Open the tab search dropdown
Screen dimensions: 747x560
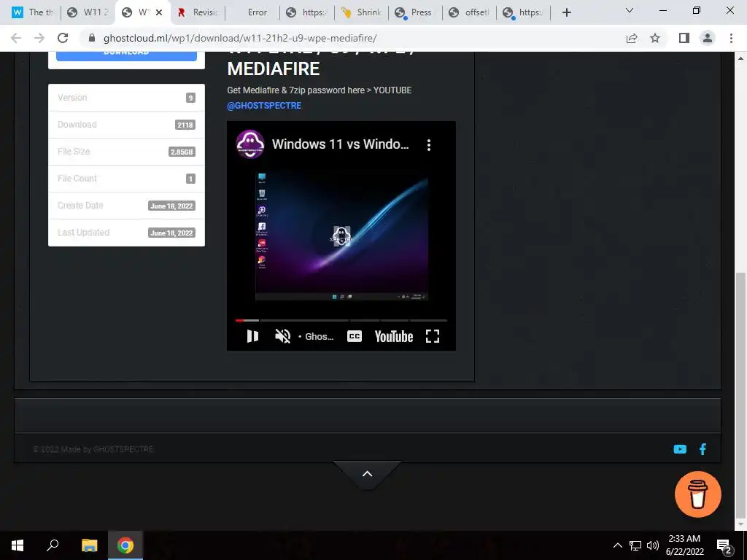coord(630,10)
